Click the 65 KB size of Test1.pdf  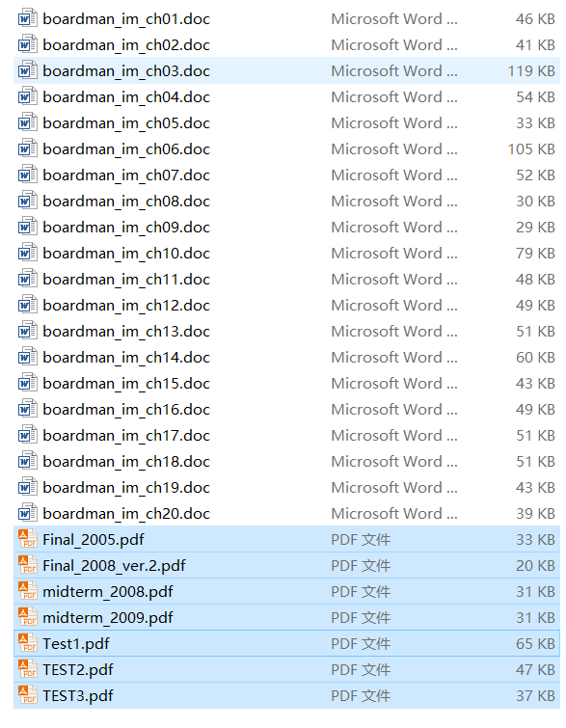click(535, 643)
